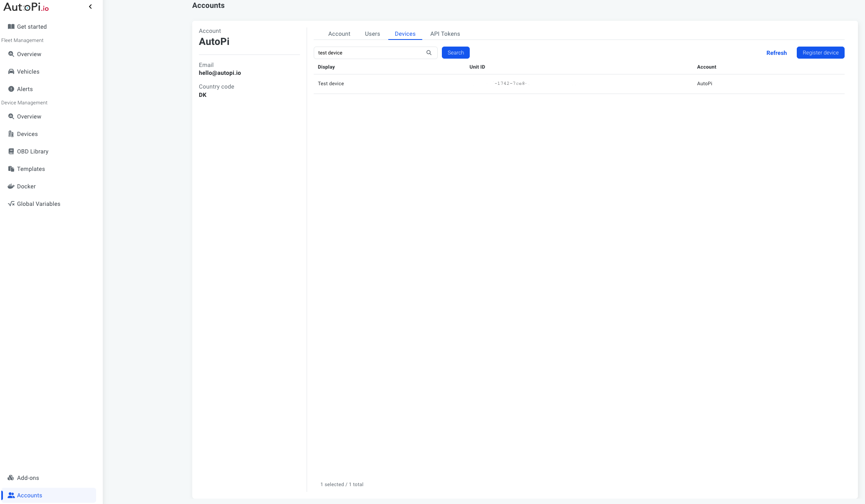Open the Docker management icon
Image resolution: width=865 pixels, height=504 pixels.
click(x=11, y=186)
